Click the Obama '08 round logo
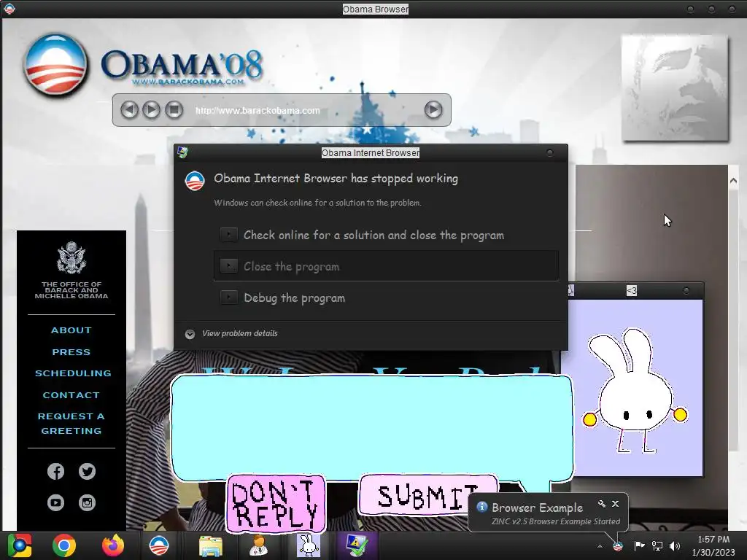The image size is (747, 560). (x=55, y=64)
